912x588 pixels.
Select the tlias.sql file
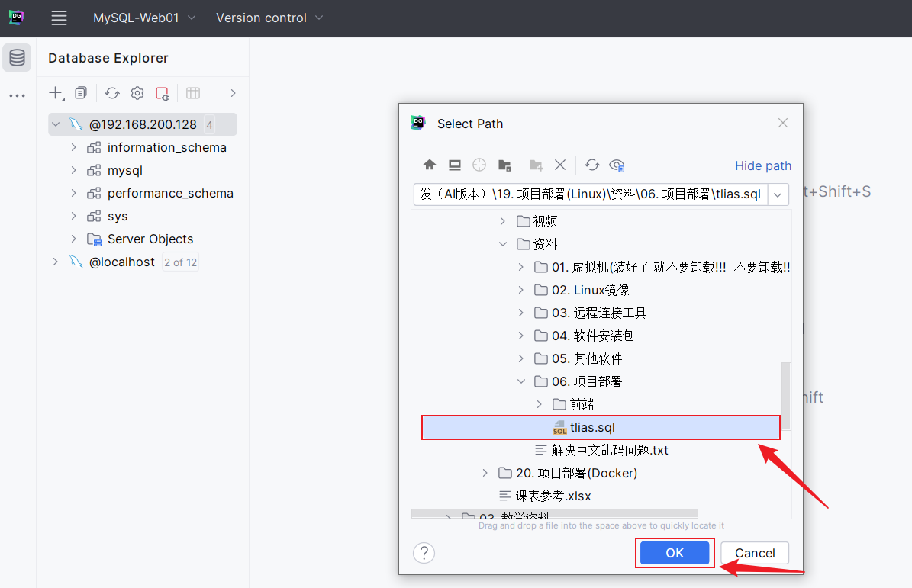click(592, 427)
